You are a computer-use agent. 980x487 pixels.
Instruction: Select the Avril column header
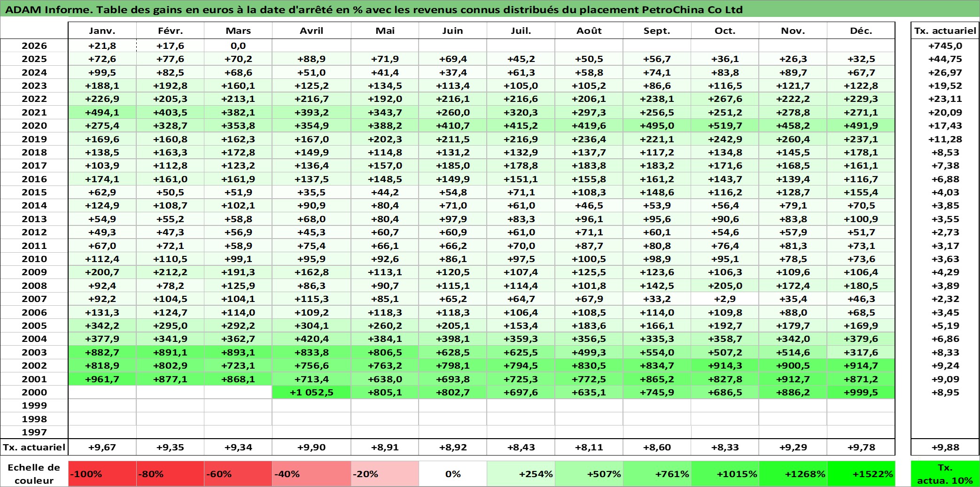pos(311,31)
